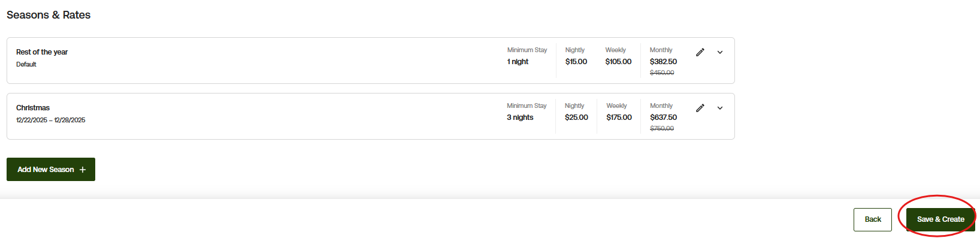Image resolution: width=980 pixels, height=238 pixels.
Task: Click the $382.50 monthly rate
Action: point(663,62)
